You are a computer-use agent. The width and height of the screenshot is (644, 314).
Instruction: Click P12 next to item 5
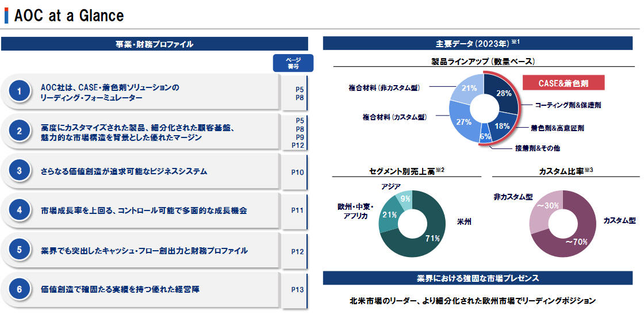(298, 251)
